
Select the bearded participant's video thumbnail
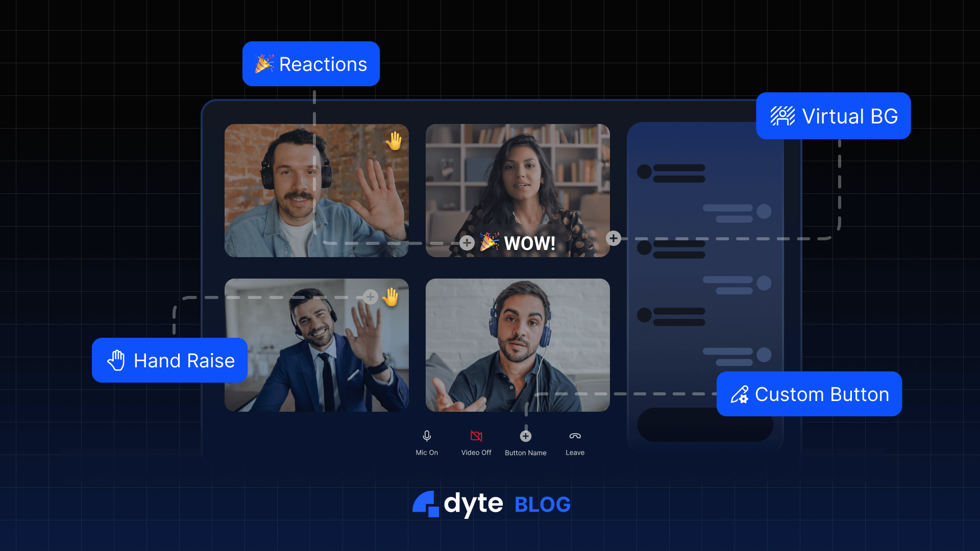pyautogui.click(x=517, y=345)
